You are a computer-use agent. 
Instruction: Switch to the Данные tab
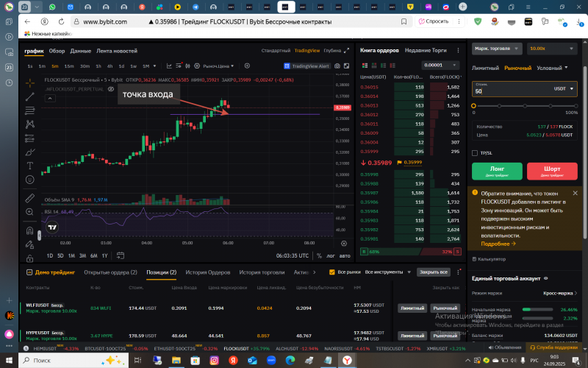tap(80, 51)
